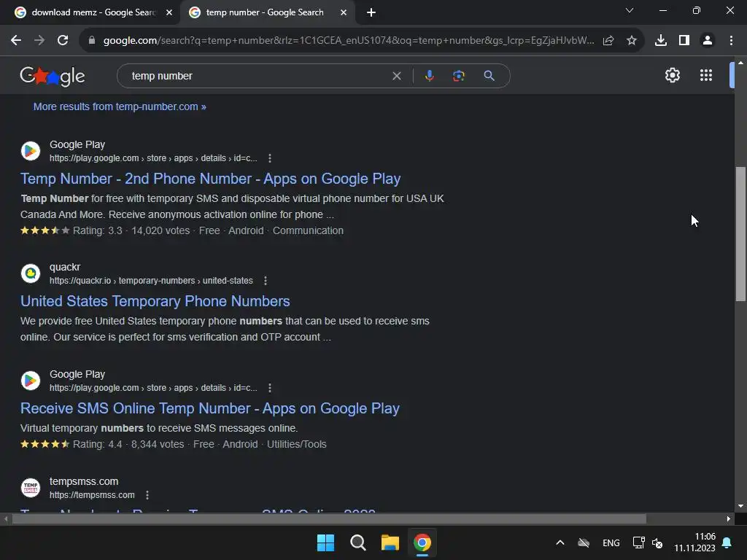Open Windows taskbar search

[x=357, y=542]
